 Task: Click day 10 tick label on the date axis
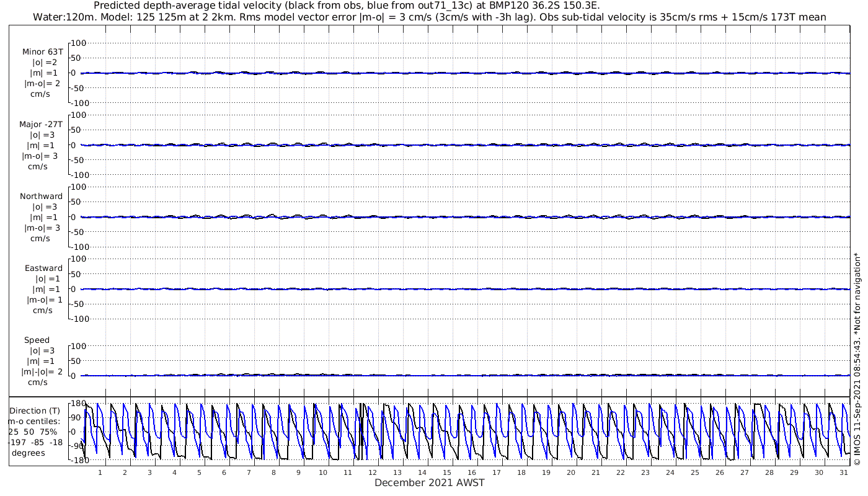pos(323,472)
